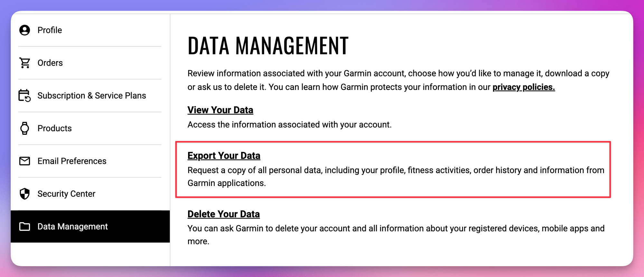The image size is (644, 277).
Task: Navigate to Email Preferences
Action: point(72,161)
